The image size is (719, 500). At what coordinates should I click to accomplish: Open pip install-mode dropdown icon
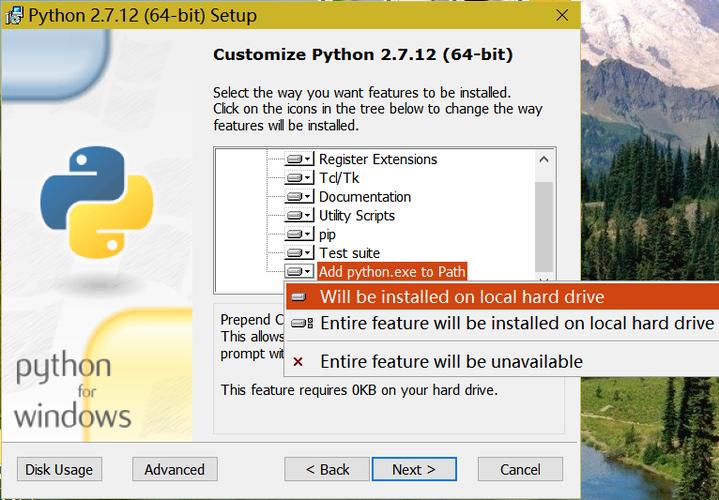click(299, 234)
